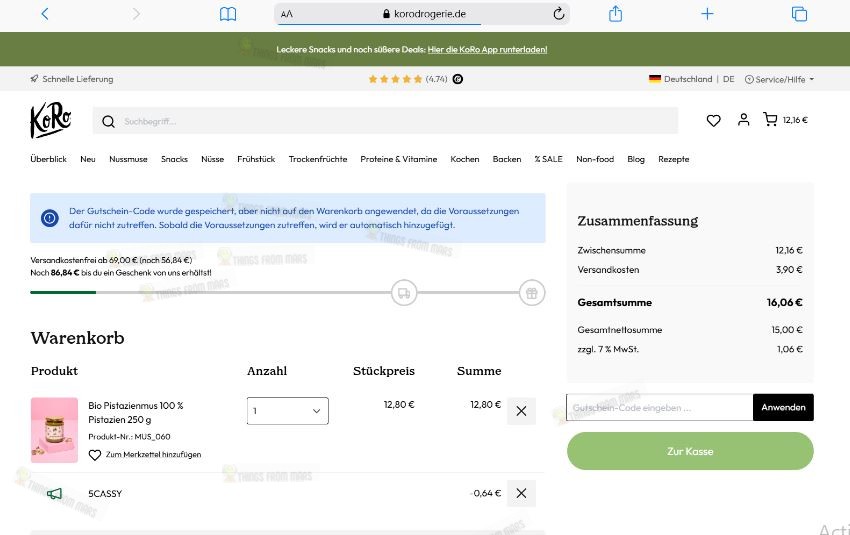Open the Bio Pistazienmus product thumbnail
Screen dimensions: 850x535
tap(54, 430)
